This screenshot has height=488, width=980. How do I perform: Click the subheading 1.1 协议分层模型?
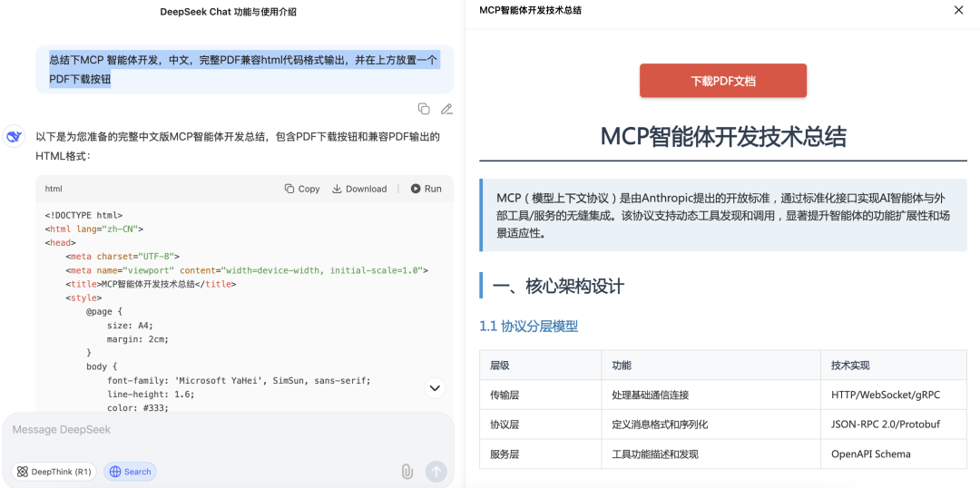528,326
